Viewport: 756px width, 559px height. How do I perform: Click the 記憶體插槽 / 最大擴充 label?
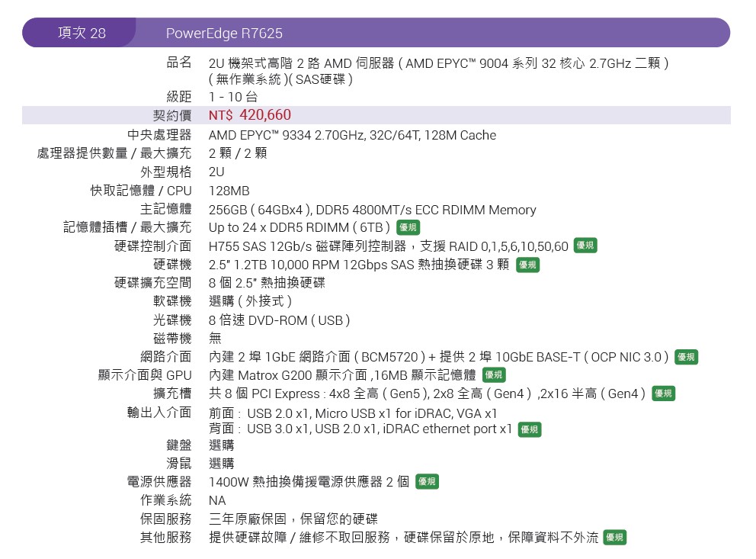(x=127, y=226)
